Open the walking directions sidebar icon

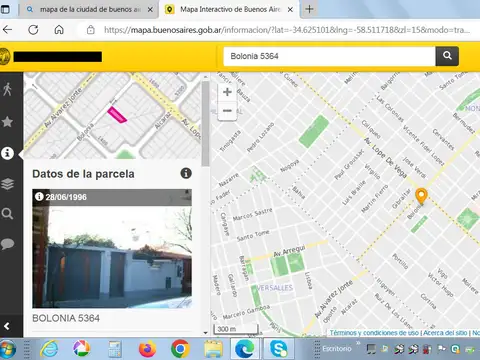[7, 89]
